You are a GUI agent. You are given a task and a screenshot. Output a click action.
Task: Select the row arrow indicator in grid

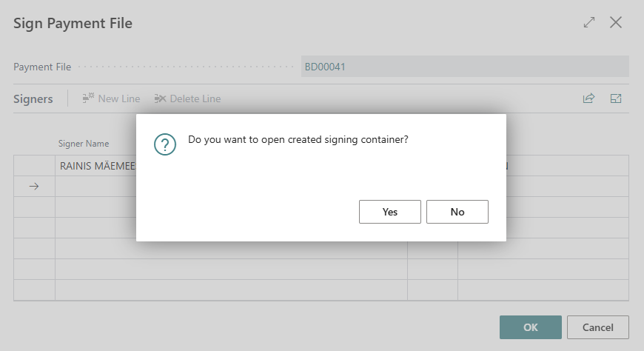(34, 187)
